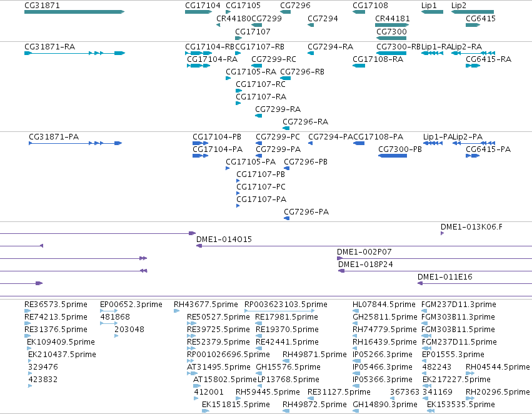Click the CG17104 gene feature
Image resolution: width=532 pixels, height=414 pixels.
click(x=198, y=12)
